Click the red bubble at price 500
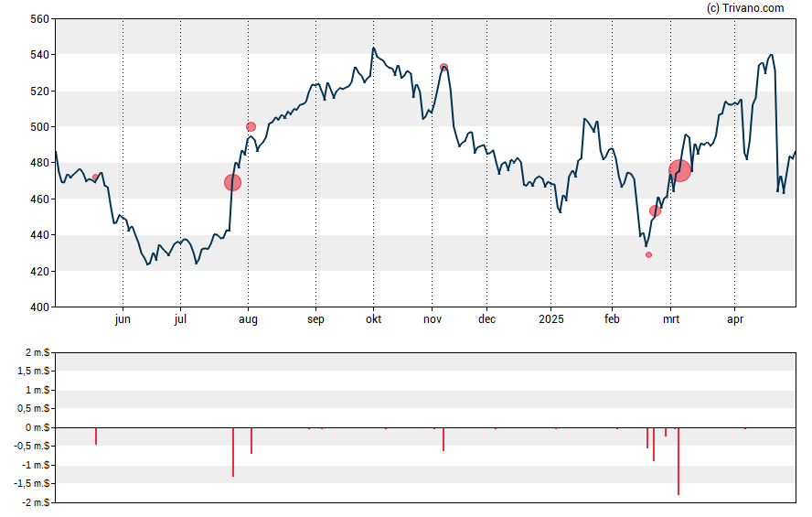The image size is (812, 517). 251,127
